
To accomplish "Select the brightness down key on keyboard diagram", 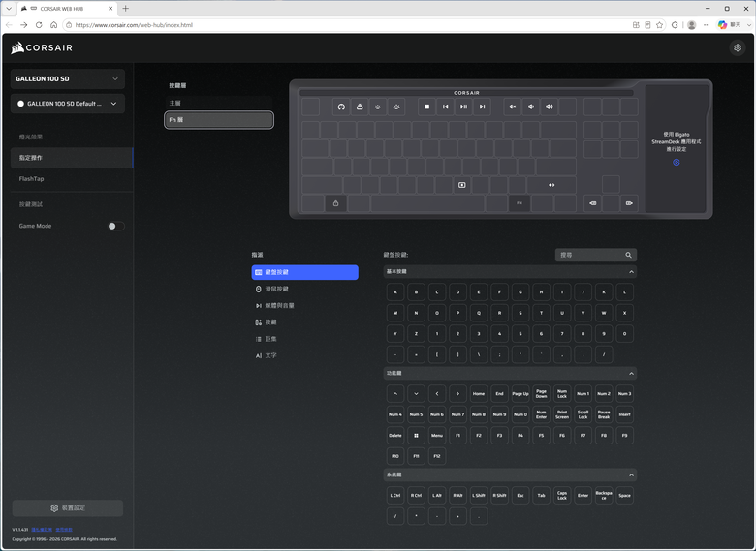I will pos(378,107).
